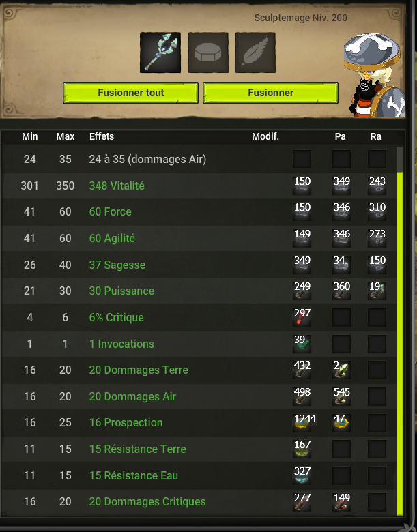Screen dimensions: 417x532
Task: Click the effects list scrollbar
Action: click(x=400, y=331)
